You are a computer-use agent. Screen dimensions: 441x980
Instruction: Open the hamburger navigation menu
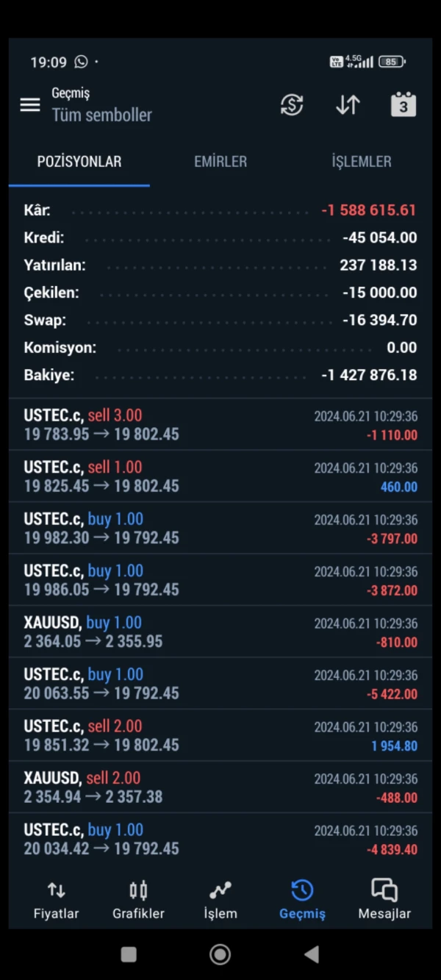point(30,105)
